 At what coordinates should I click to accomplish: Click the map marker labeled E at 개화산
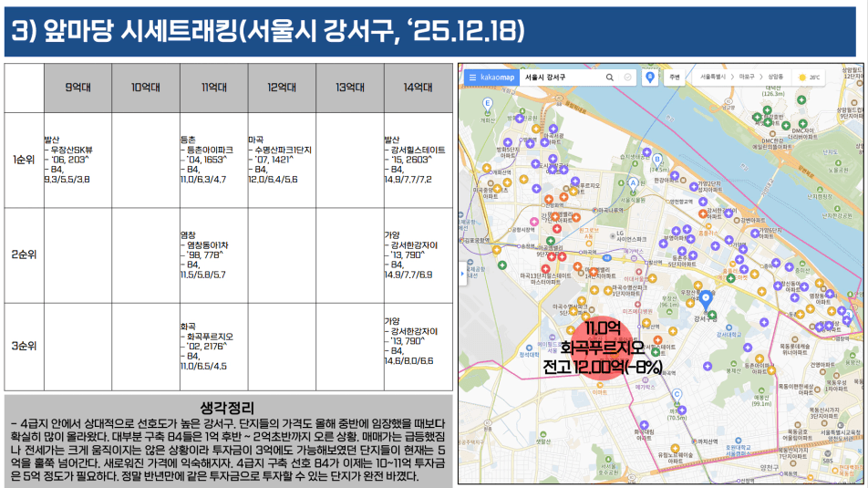487,104
